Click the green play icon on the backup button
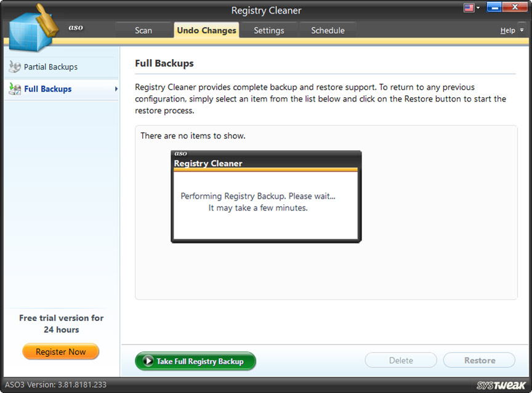Image resolution: width=532 pixels, height=393 pixels. coord(147,361)
